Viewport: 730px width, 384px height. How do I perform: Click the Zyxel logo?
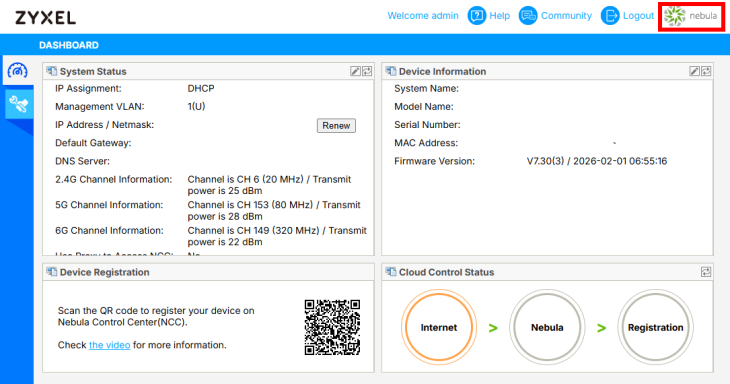click(x=46, y=18)
